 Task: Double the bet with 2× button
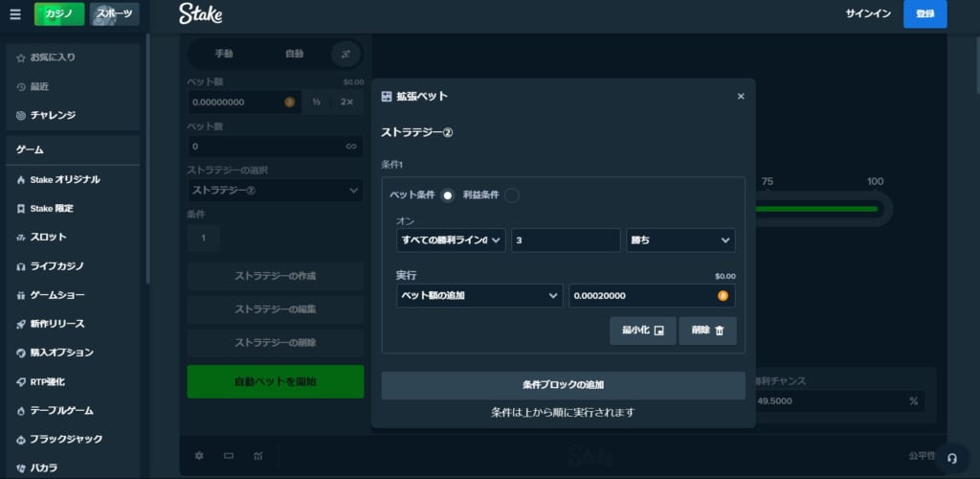click(x=346, y=102)
